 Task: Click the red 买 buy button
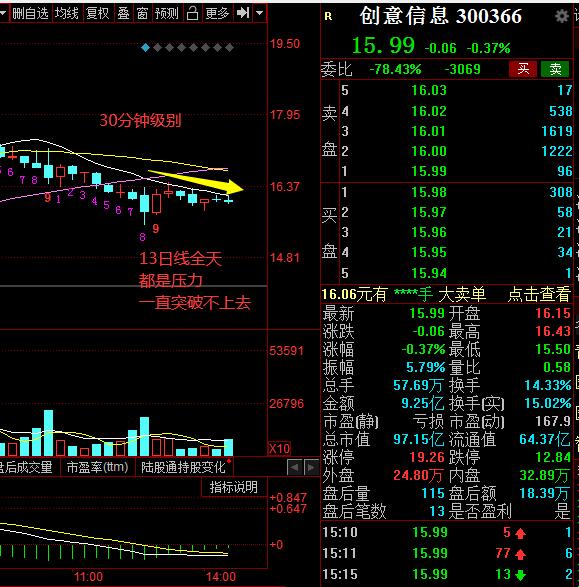point(523,69)
